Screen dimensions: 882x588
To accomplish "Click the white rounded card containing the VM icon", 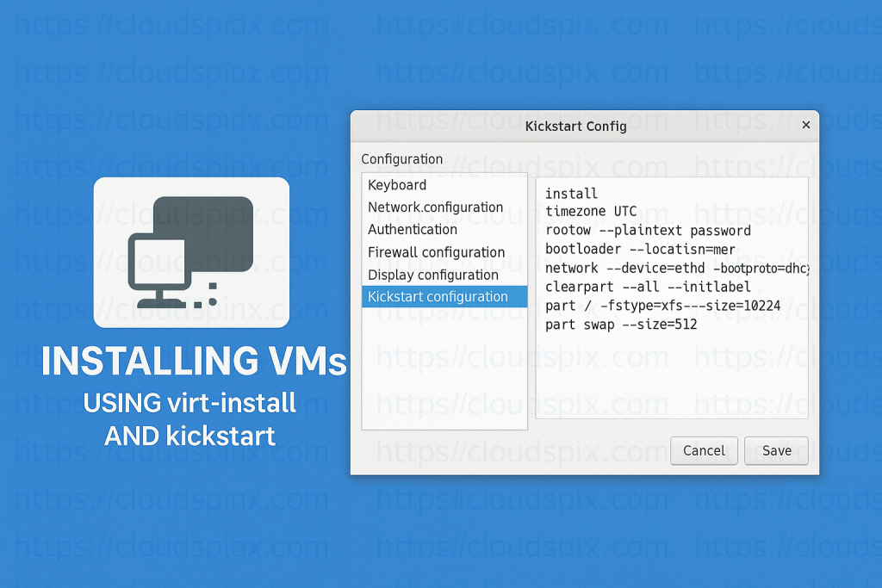I will (192, 251).
